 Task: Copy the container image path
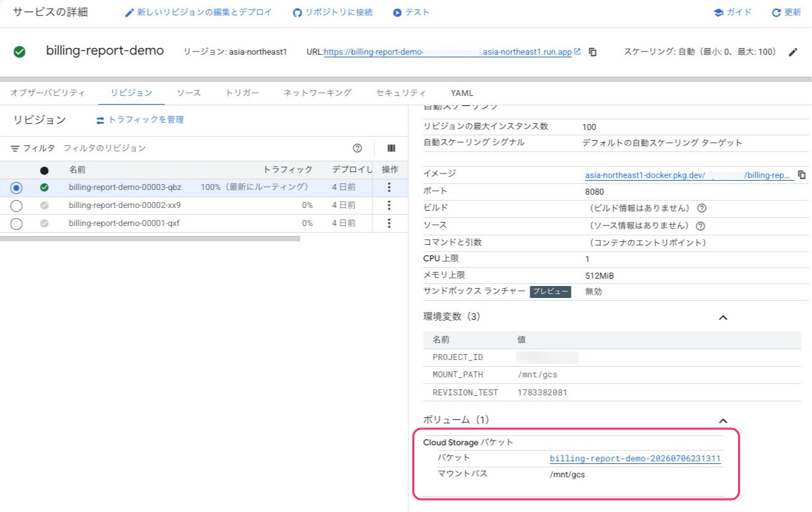click(802, 175)
